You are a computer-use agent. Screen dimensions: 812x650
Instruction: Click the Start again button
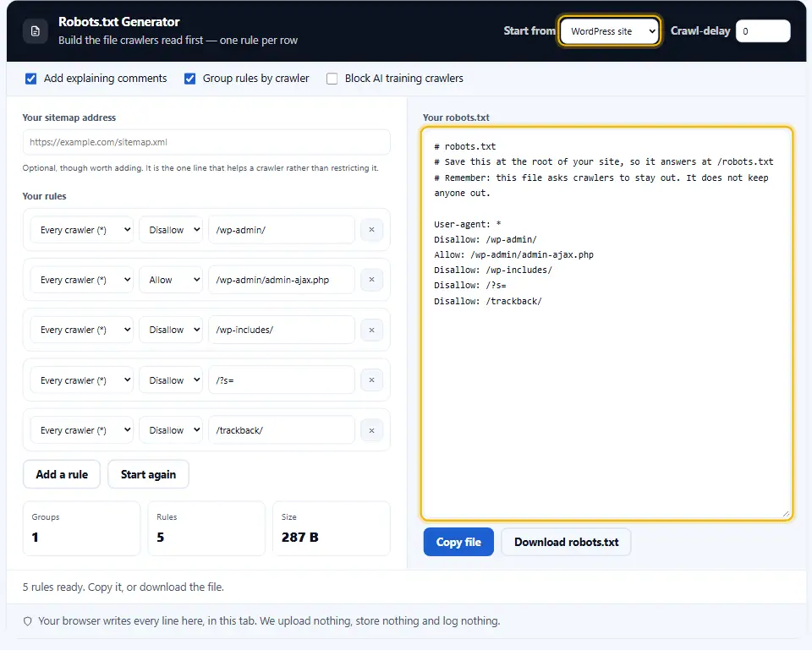[148, 474]
